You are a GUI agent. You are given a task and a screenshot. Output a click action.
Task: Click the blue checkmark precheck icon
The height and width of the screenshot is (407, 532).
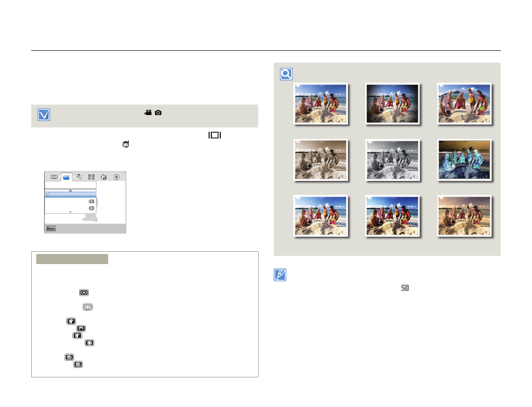coord(43,115)
